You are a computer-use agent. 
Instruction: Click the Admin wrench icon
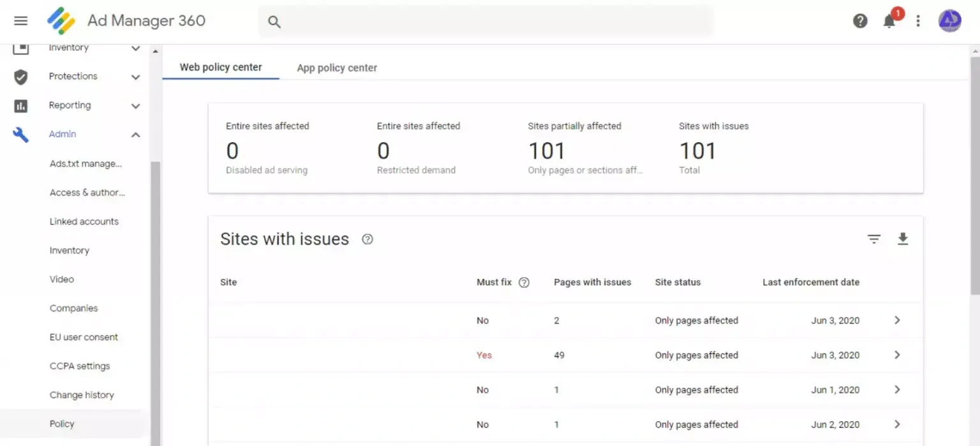click(20, 134)
